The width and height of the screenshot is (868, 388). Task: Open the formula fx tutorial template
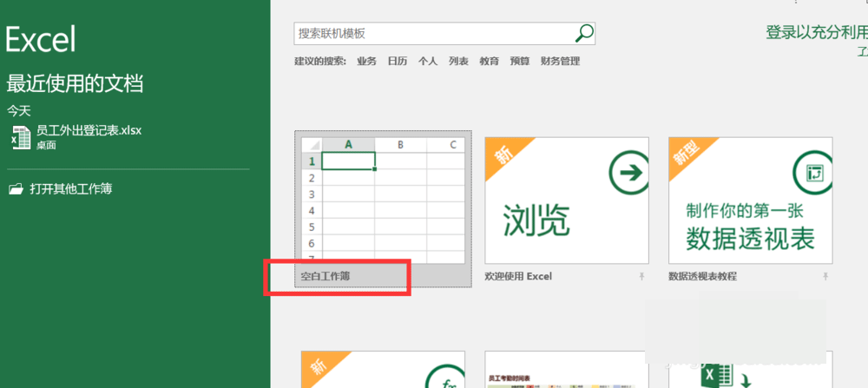click(383, 369)
